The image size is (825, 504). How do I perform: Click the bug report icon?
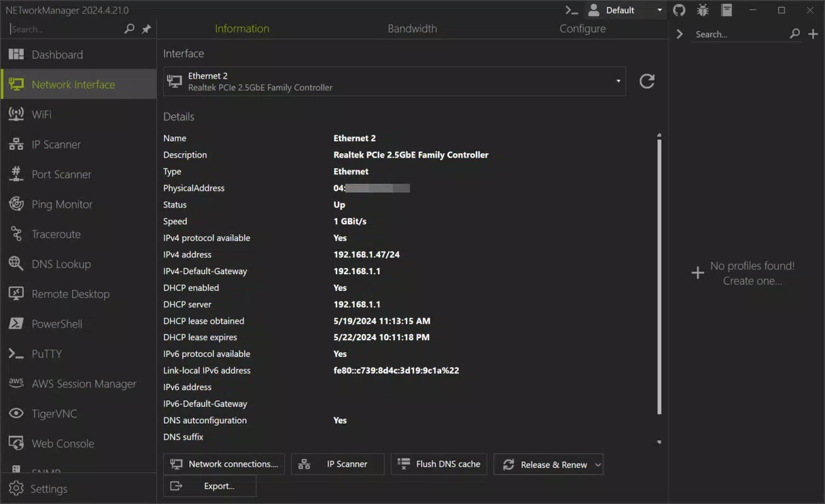[x=703, y=10]
